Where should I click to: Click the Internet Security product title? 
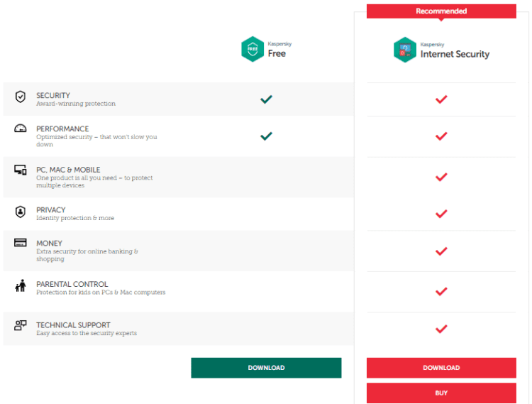(x=455, y=55)
